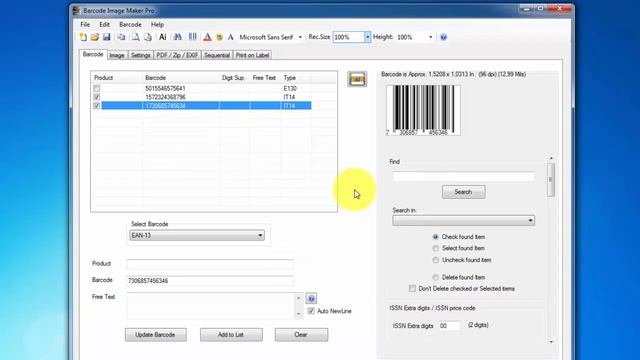Click the yellow paint bucket toolbar icon
Screen dimensions: 640x360
click(220, 37)
